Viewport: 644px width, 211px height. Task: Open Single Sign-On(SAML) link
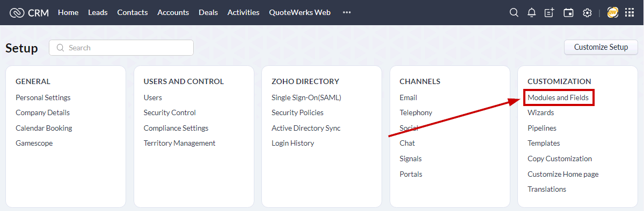click(x=306, y=97)
